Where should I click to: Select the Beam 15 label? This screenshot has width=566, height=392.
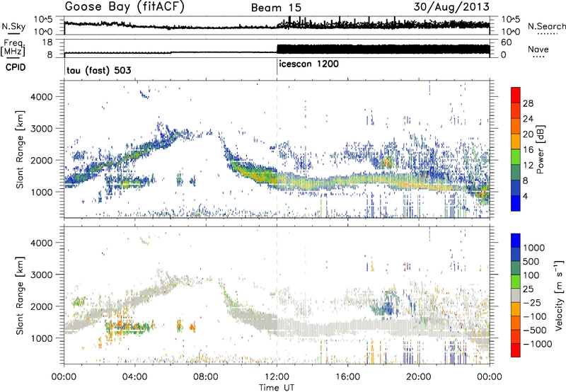276,8
